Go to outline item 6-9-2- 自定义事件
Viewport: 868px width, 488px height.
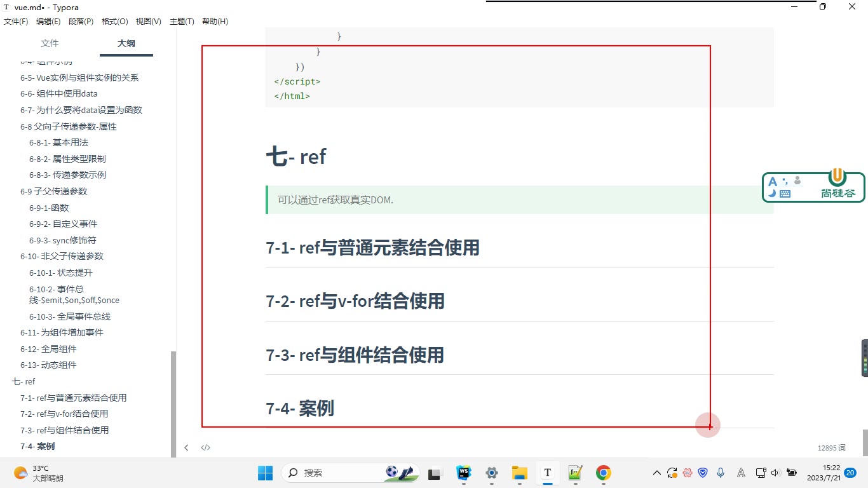tap(63, 224)
